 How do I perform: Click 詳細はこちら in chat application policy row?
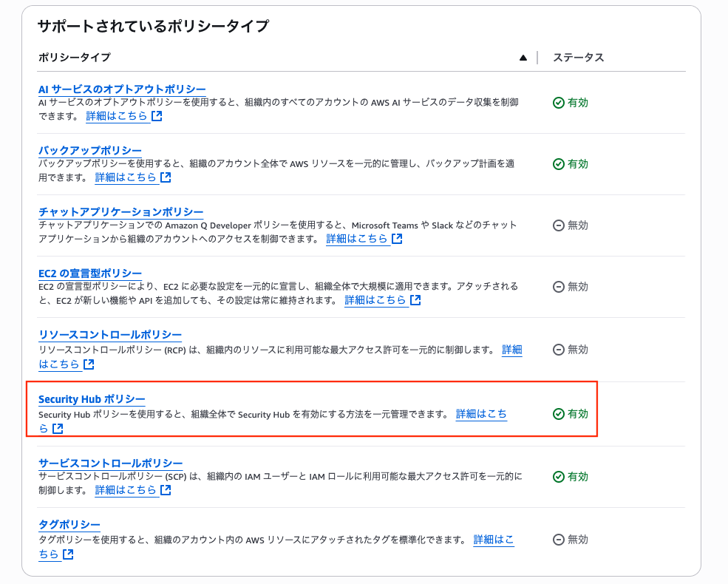[356, 239]
